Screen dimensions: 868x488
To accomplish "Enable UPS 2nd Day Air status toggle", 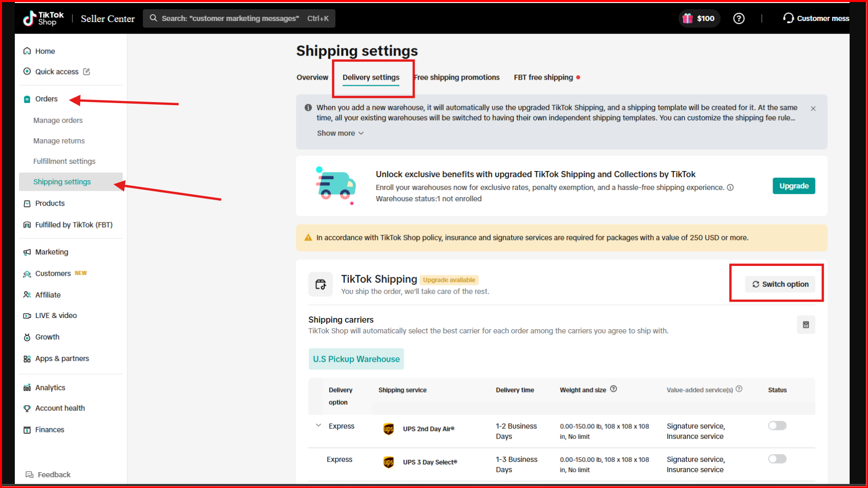I will pyautogui.click(x=777, y=426).
